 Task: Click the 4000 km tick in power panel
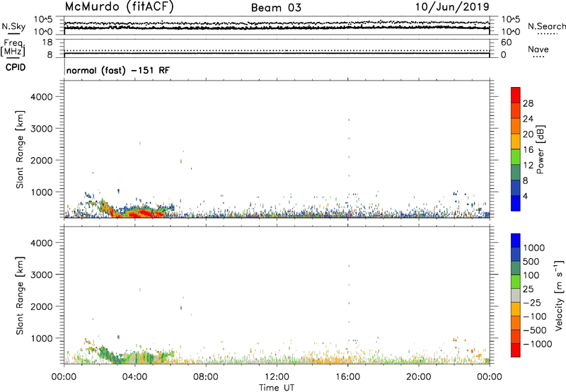click(x=42, y=97)
